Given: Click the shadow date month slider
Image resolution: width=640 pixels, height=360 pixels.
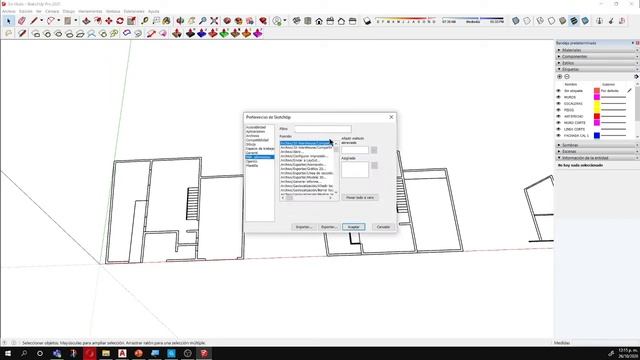Looking at the screenshot, I should click(406, 19).
